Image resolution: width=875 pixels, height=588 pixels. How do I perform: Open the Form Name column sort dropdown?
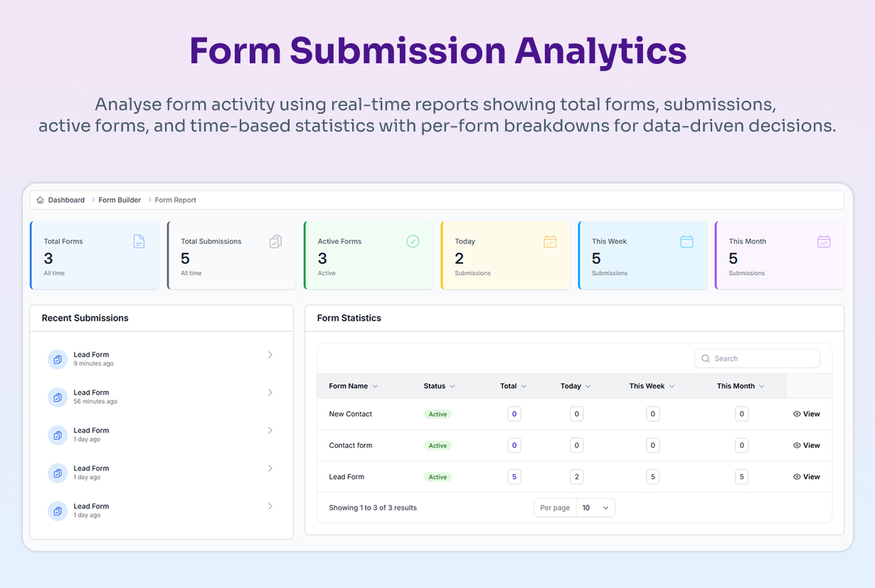(x=375, y=386)
